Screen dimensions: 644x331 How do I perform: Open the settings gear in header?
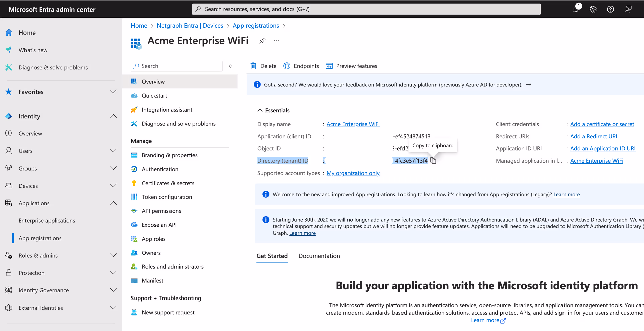[593, 9]
